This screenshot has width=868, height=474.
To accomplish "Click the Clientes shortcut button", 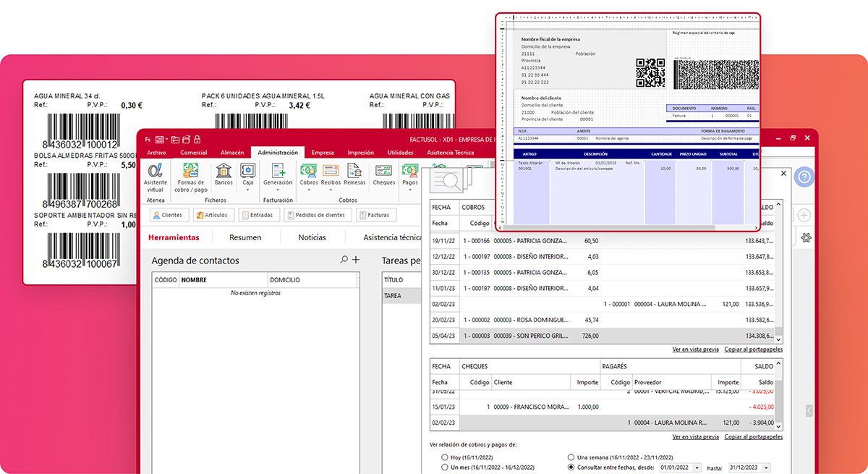I will pyautogui.click(x=170, y=215).
